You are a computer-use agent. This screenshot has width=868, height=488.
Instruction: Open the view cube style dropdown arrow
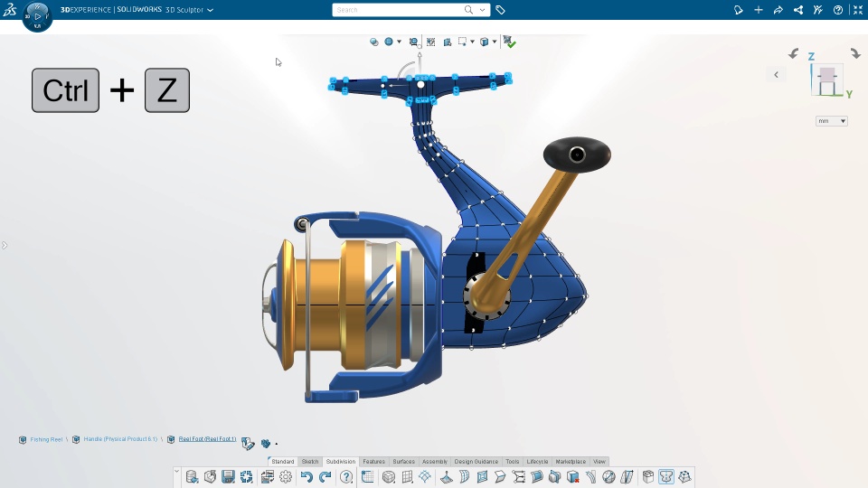[495, 42]
